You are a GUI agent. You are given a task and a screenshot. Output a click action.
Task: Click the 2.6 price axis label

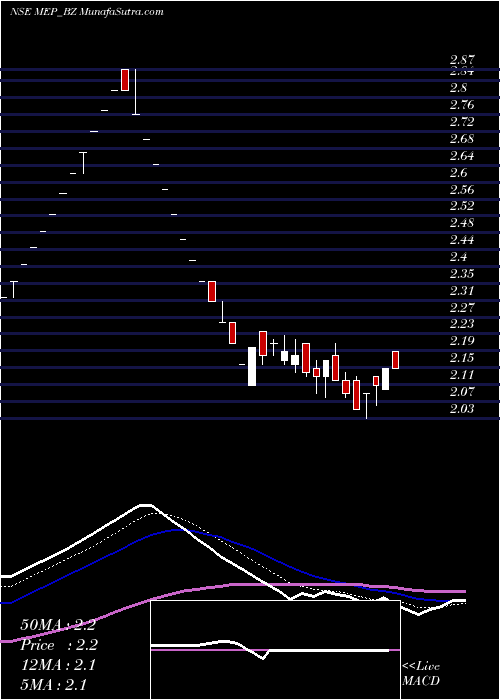(x=458, y=173)
